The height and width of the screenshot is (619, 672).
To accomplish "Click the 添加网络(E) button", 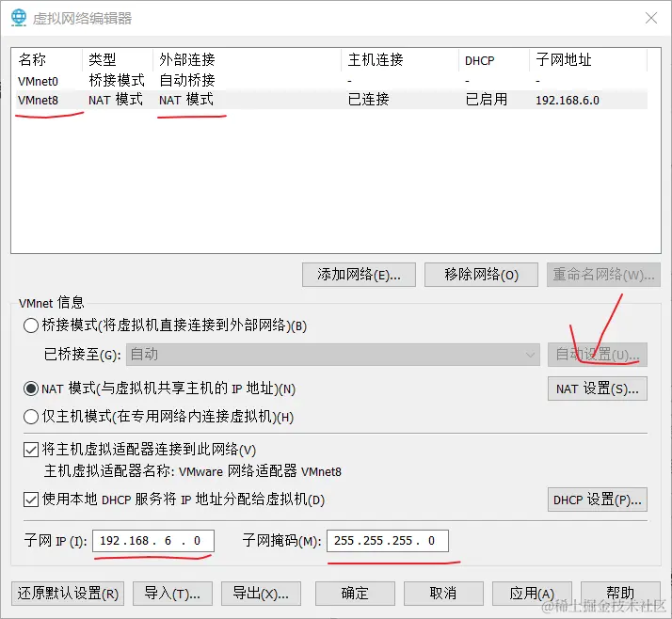I will (x=359, y=275).
